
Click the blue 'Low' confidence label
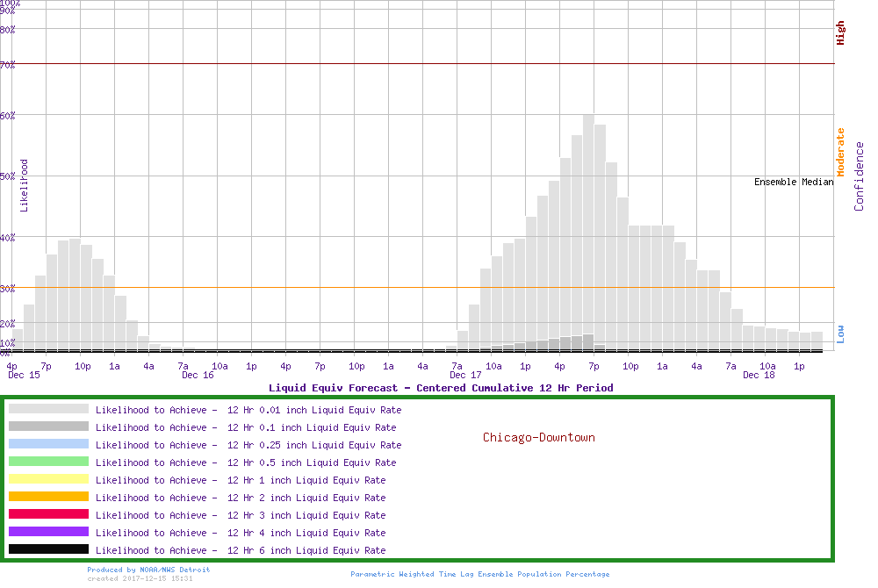[840, 333]
